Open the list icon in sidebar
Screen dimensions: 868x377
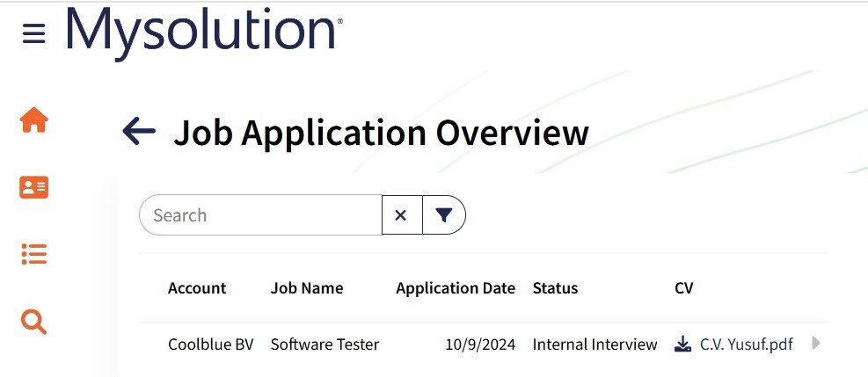pyautogui.click(x=34, y=255)
